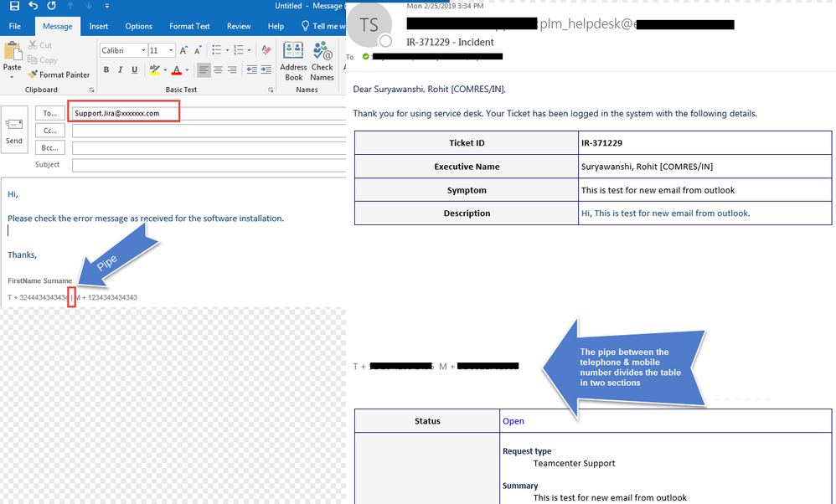This screenshot has width=836, height=504.
Task: Apply red font color
Action: (x=177, y=69)
